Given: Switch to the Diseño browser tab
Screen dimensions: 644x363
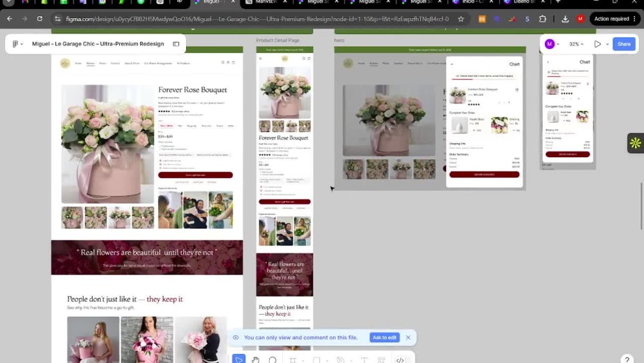Looking at the screenshot, I should [x=525, y=2].
